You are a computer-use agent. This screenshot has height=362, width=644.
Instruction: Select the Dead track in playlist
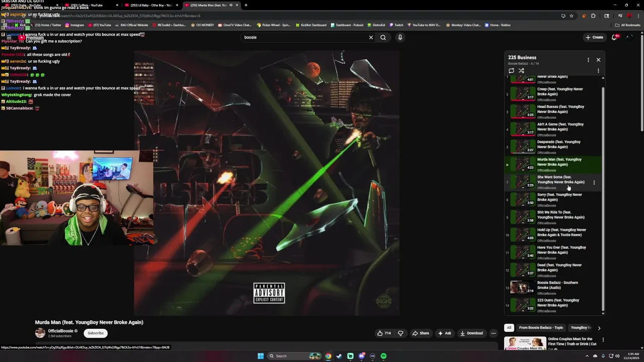pyautogui.click(x=553, y=270)
